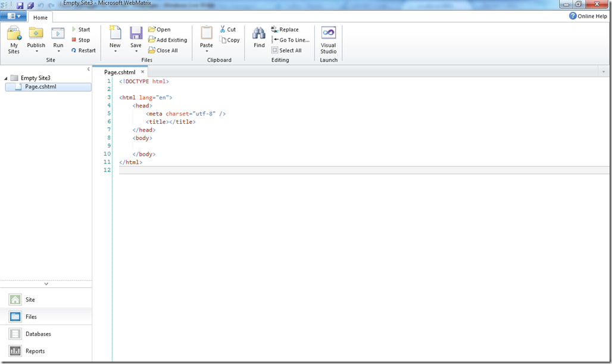
Task: Click the html lang line
Action: (x=146, y=98)
